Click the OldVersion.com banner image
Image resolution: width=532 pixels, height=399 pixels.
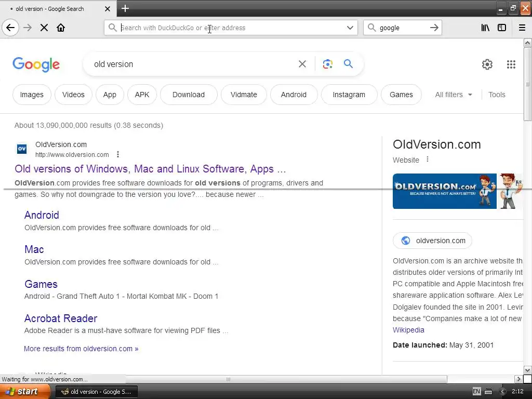[445, 191]
